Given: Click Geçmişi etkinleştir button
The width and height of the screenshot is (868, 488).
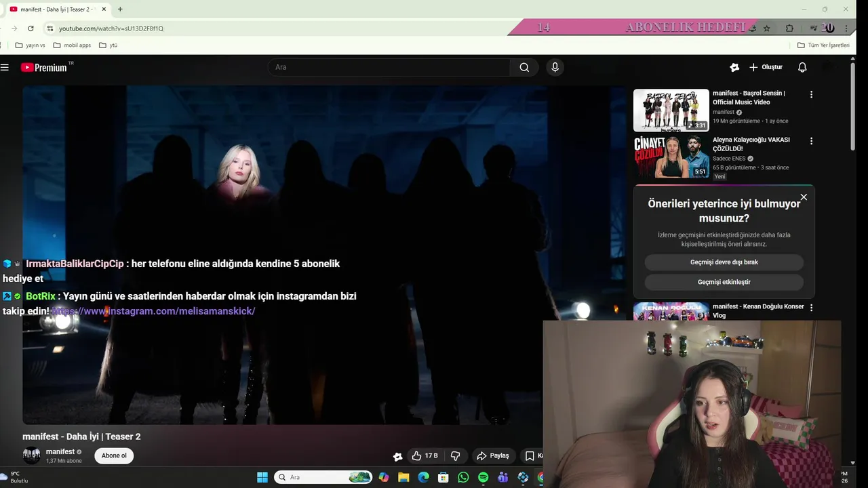Looking at the screenshot, I should coord(724,282).
